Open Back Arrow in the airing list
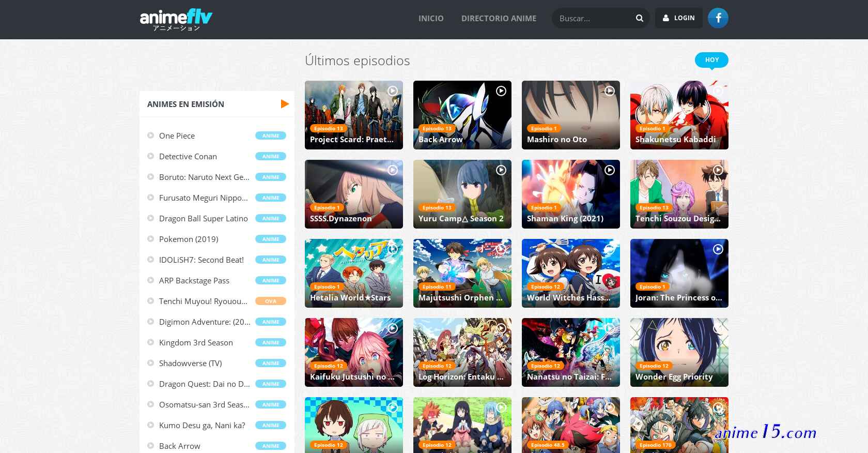The width and height of the screenshot is (868, 453). (180, 446)
